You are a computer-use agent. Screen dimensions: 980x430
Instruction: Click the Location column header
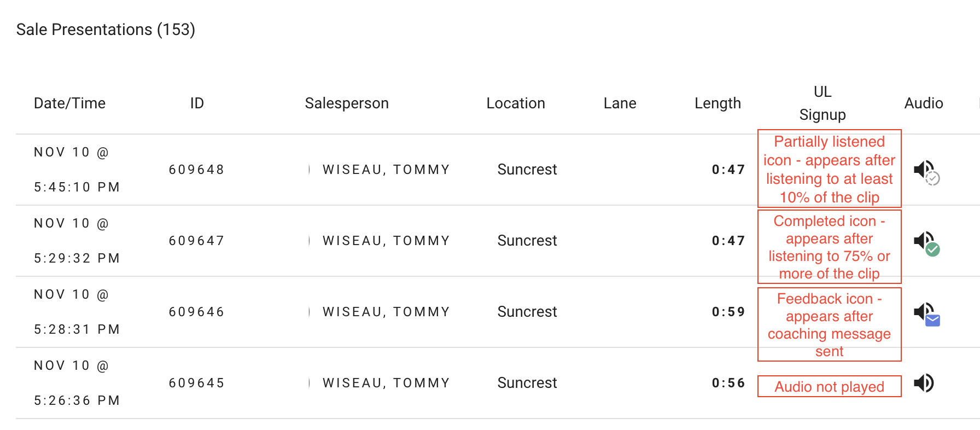pos(516,103)
